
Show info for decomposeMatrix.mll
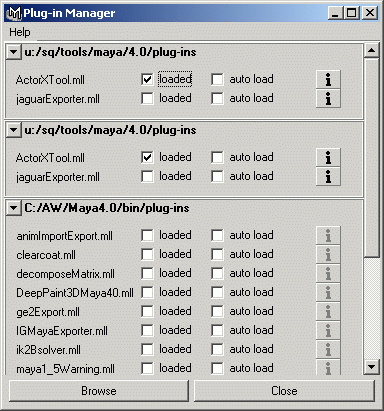click(328, 273)
